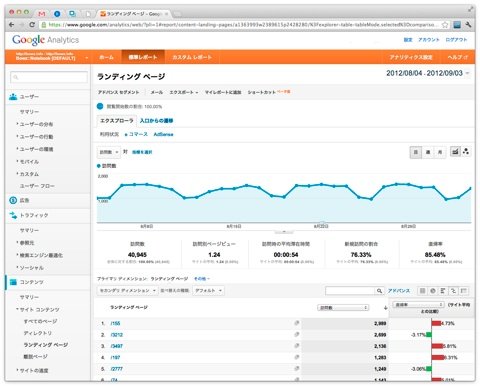Open the date range 2012/08/04-2012/09/03 dropdown
Viewport: 480px width, 386px height.
(x=428, y=73)
